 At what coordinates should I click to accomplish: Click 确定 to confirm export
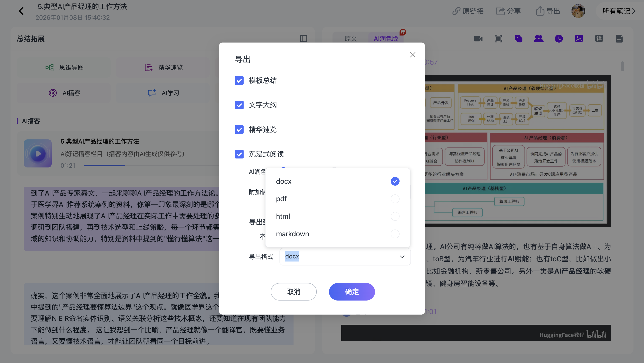(352, 292)
